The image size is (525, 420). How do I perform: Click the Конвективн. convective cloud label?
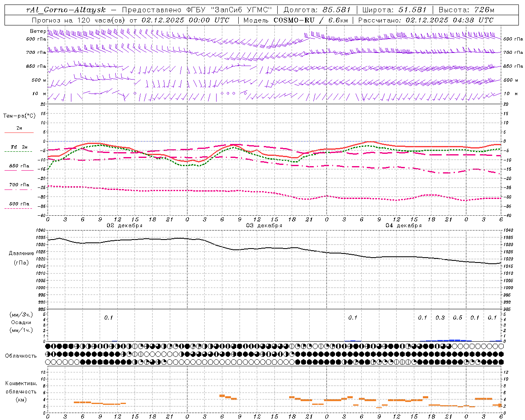21,383
